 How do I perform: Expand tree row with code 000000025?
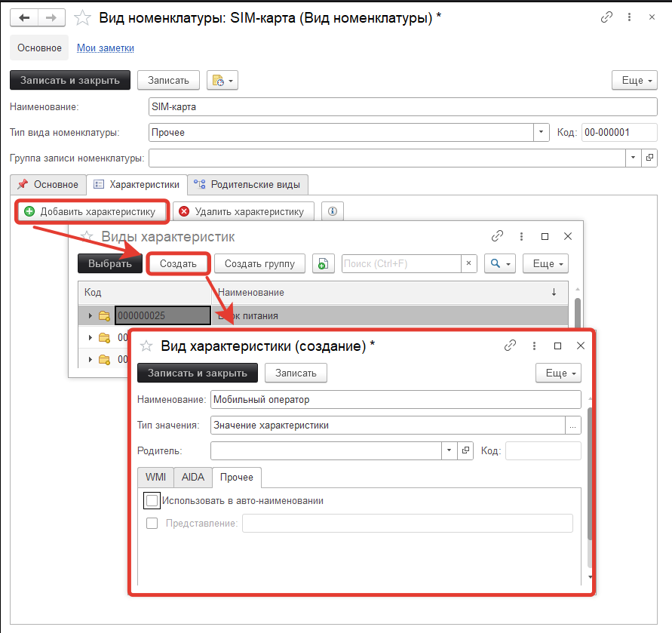coord(91,315)
